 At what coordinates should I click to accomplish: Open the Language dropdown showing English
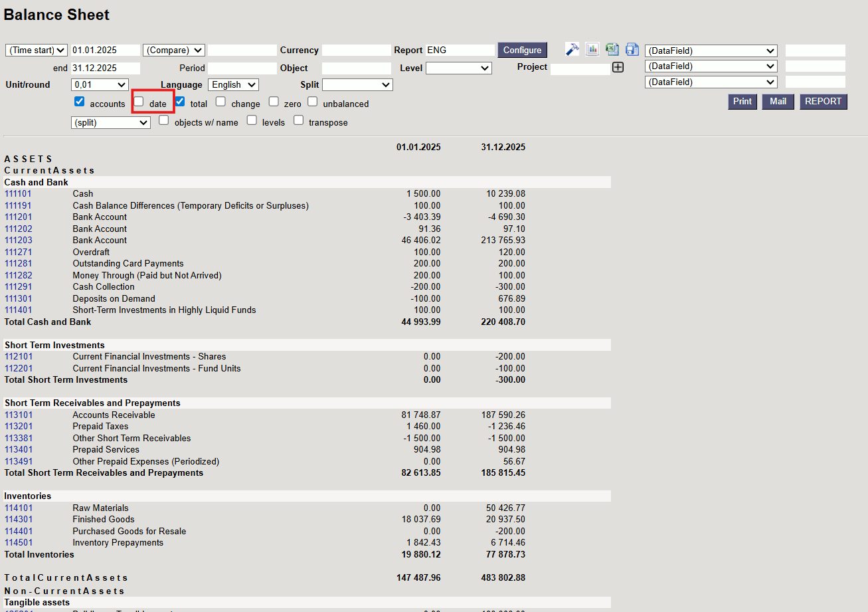coord(233,84)
